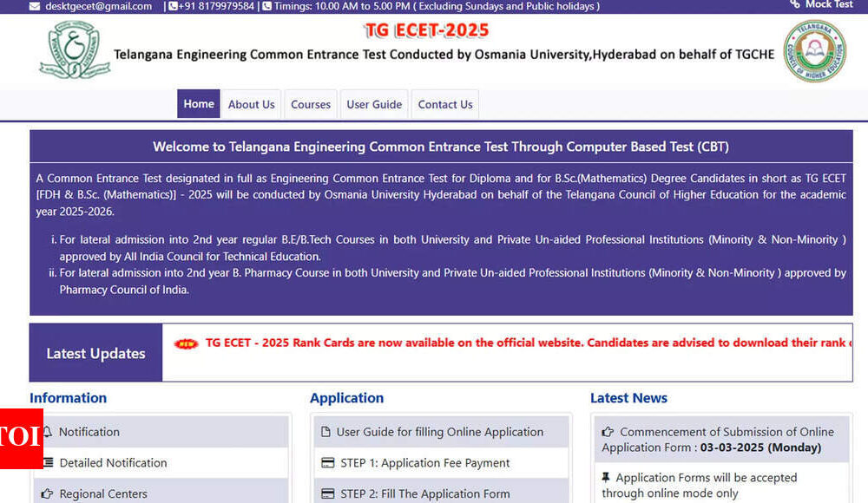Image resolution: width=868 pixels, height=503 pixels.
Task: Open the Mock Test link
Action: tap(829, 4)
